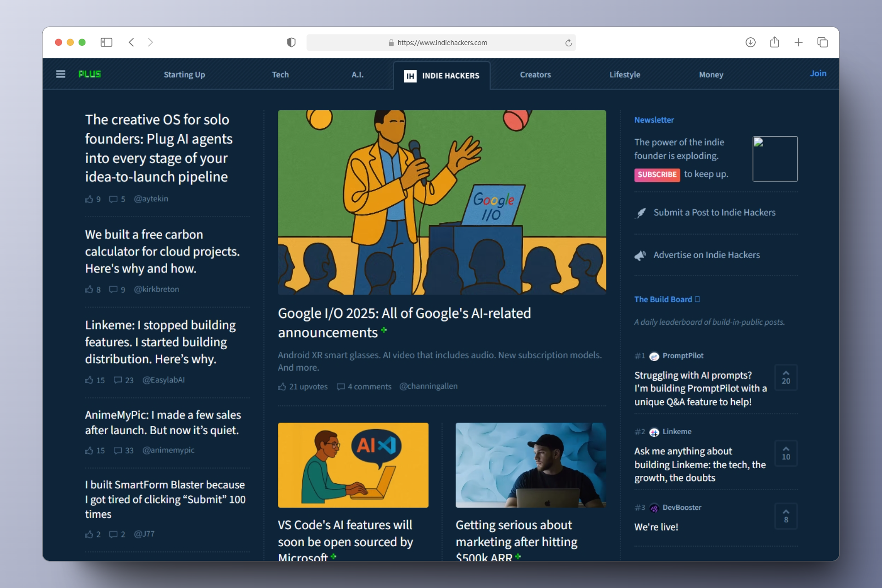
Task: Switch to the Starting Up tab
Action: tap(184, 74)
